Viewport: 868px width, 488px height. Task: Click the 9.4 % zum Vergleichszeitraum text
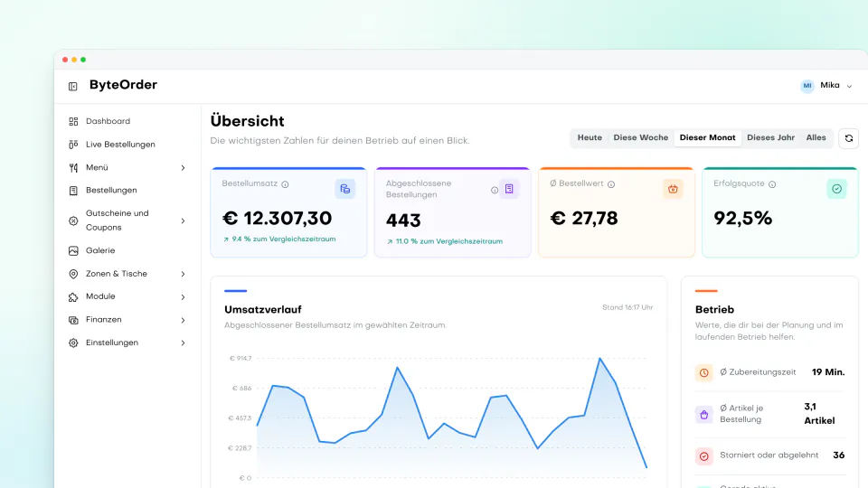[283, 239]
